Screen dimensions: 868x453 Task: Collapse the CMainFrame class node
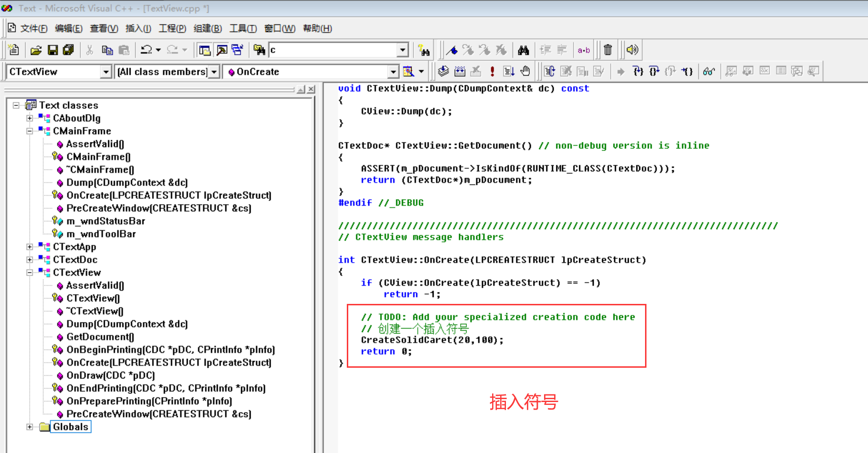[30, 131]
